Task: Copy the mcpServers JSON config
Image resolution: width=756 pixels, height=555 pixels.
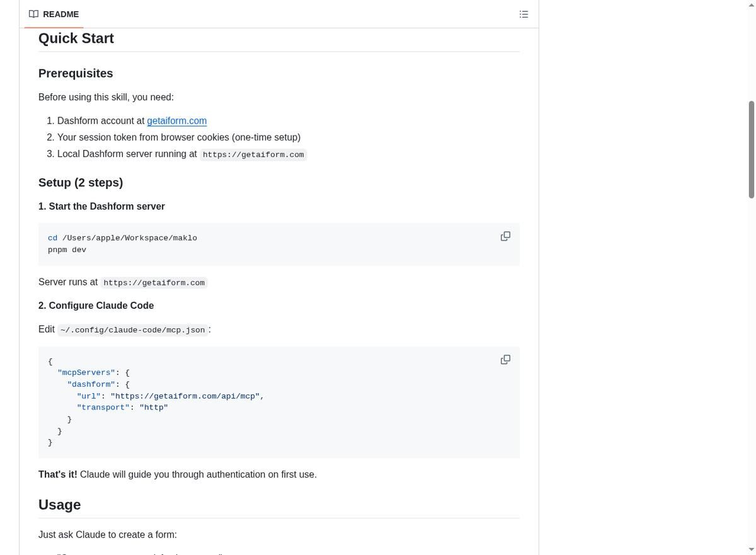Action: pos(505,360)
